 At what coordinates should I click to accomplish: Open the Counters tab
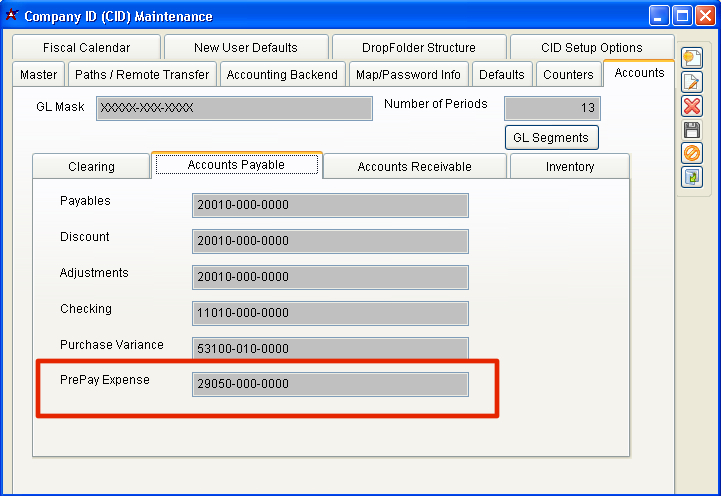568,74
